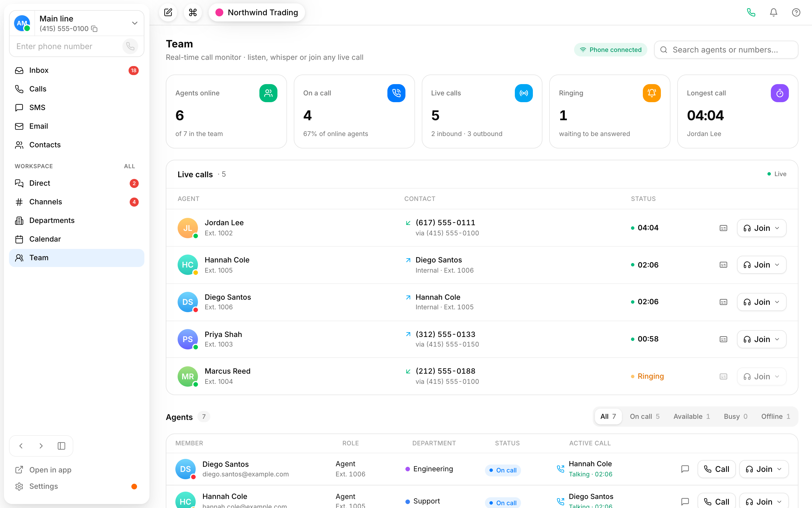The height and width of the screenshot is (508, 812).
Task: Open transcript icon for Hannah Cole live call
Action: 723,265
